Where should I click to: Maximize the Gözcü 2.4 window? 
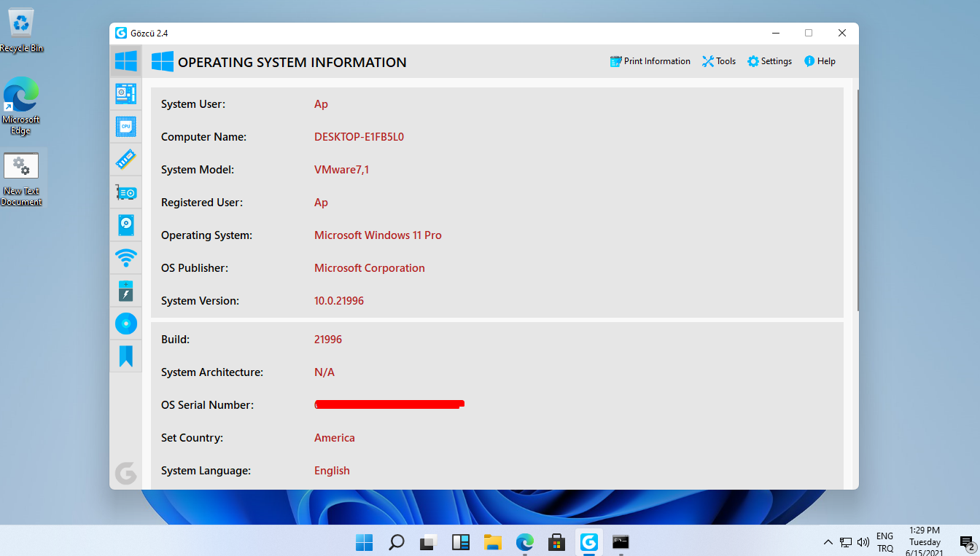coord(809,33)
